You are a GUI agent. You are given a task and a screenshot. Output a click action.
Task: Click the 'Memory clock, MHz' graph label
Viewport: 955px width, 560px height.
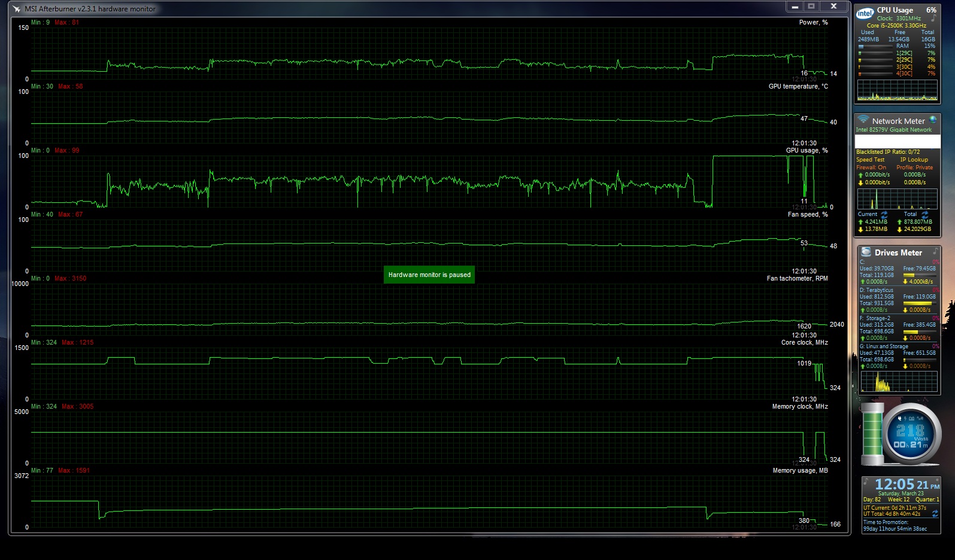[x=800, y=406]
